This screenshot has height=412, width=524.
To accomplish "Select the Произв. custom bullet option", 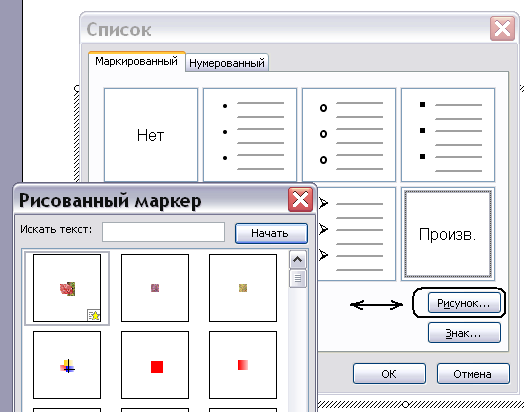I will (x=448, y=234).
